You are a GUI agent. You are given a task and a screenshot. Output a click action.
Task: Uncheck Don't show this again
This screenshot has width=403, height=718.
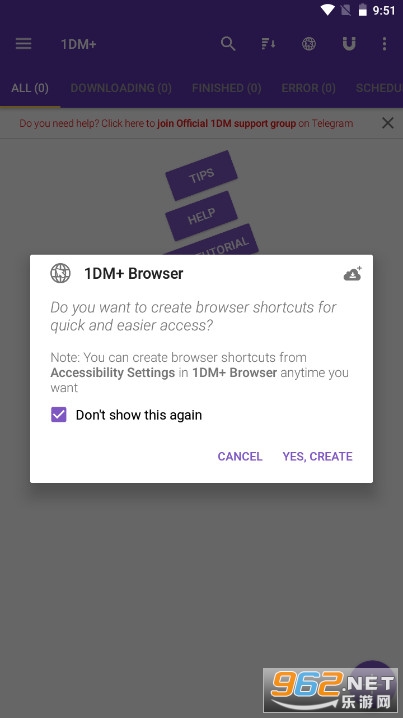[x=59, y=415]
